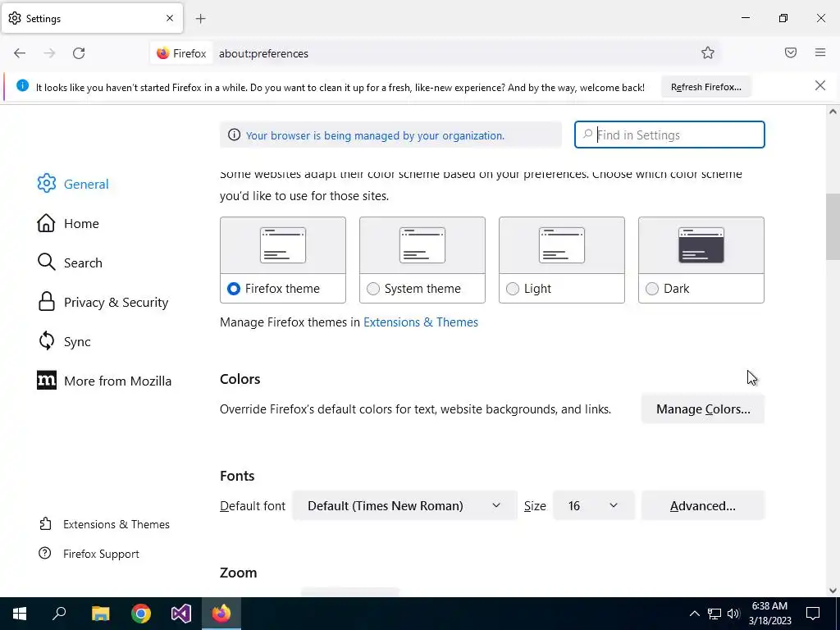Click the Advanced... fonts button
The height and width of the screenshot is (630, 840).
pyautogui.click(x=702, y=505)
